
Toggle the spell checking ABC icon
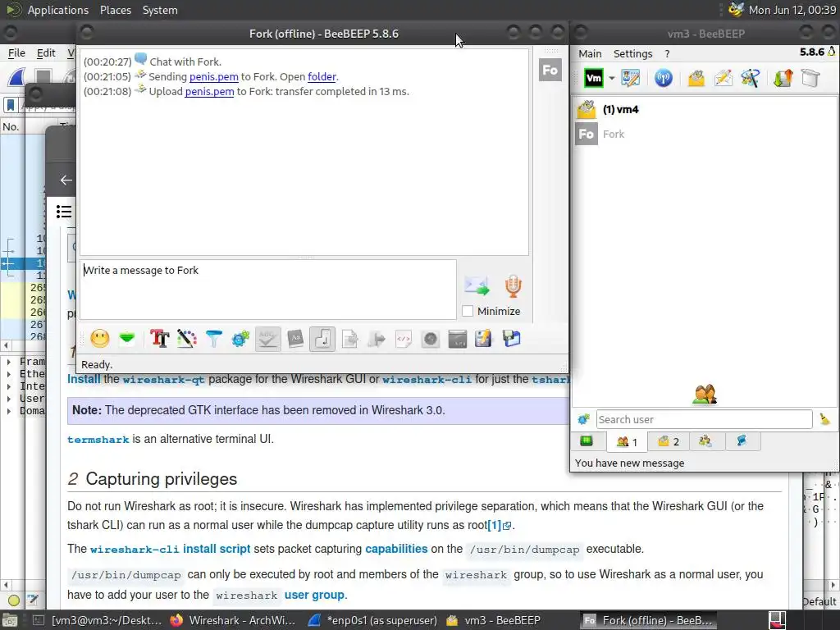point(268,339)
